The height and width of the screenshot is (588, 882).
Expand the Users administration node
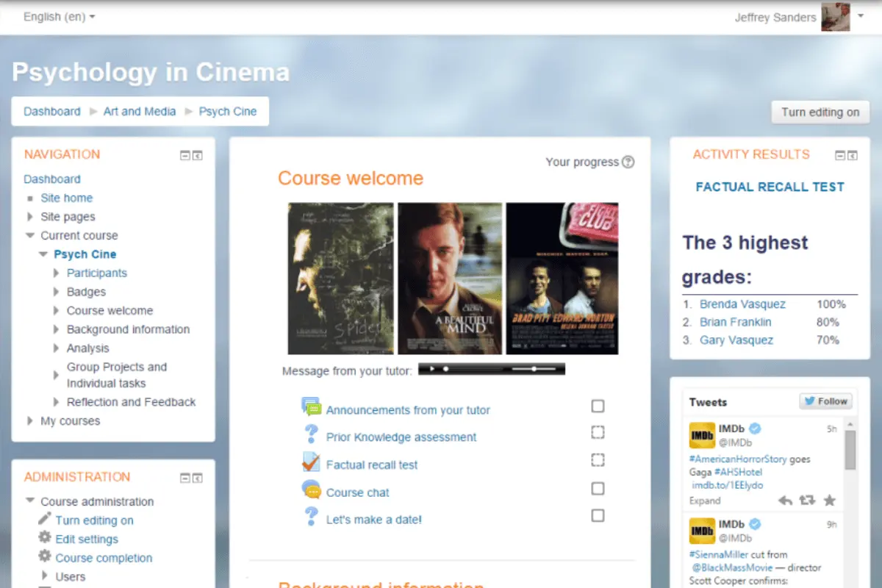45,576
